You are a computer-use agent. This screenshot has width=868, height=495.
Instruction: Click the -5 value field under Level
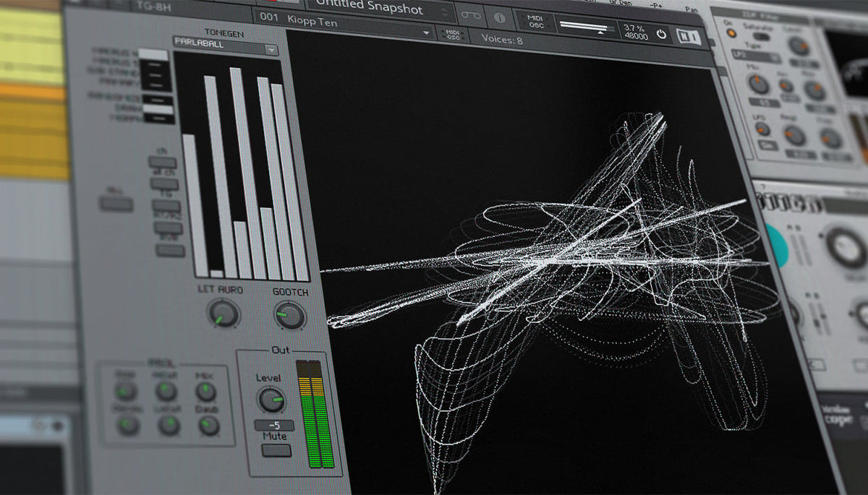(275, 425)
